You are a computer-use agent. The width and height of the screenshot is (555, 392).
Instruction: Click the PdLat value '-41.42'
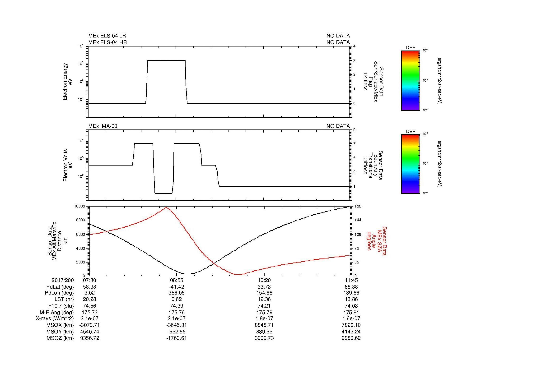click(177, 287)
